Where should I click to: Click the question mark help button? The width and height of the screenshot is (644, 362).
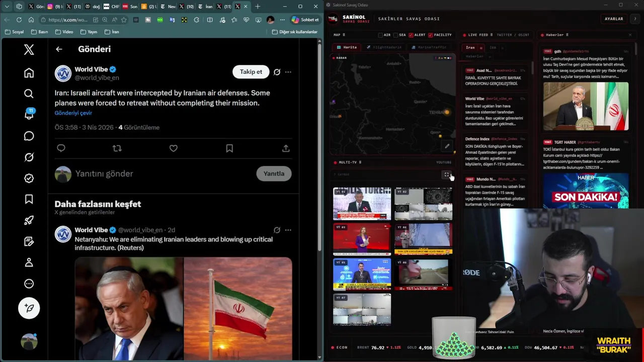tap(635, 19)
